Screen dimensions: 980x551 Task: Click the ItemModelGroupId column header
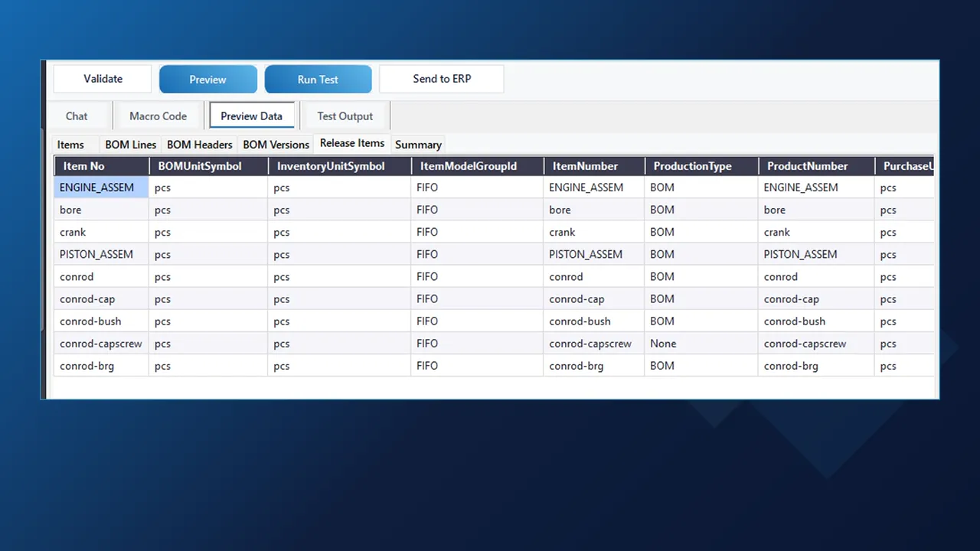click(477, 166)
